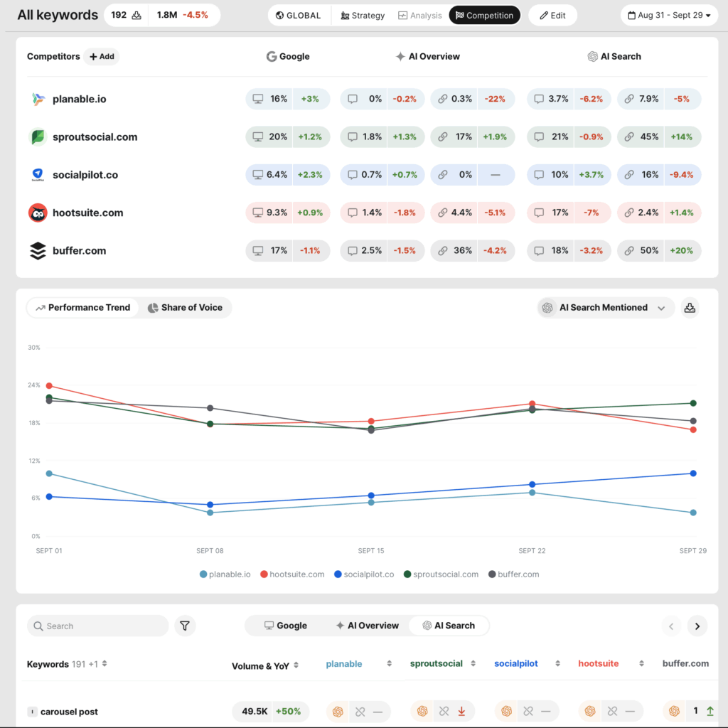
Task: Select the Share of Voice tab
Action: (185, 308)
